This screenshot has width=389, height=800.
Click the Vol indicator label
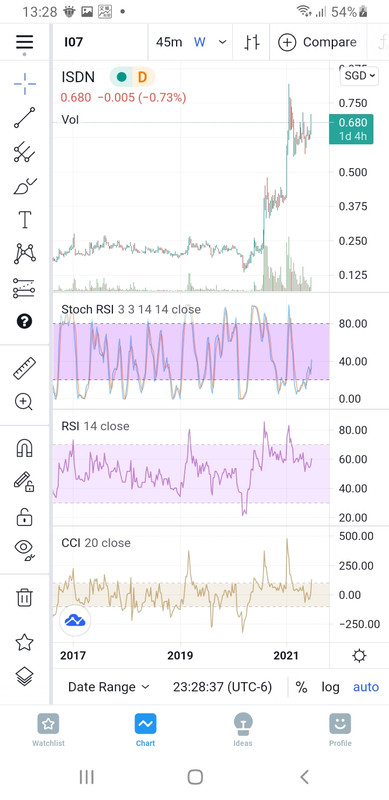pos(70,119)
